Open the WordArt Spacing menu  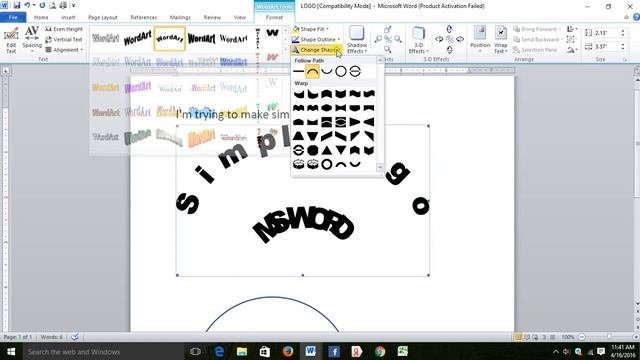click(32, 40)
